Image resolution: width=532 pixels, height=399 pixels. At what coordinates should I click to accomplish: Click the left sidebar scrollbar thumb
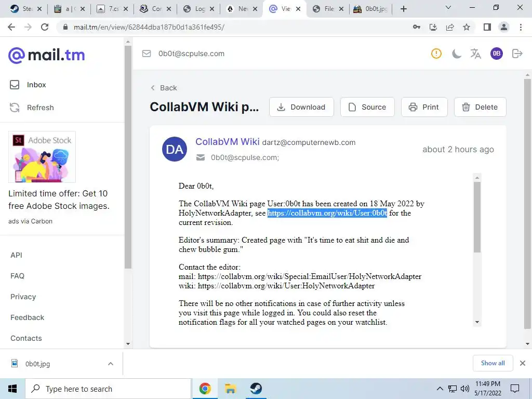tap(128, 157)
